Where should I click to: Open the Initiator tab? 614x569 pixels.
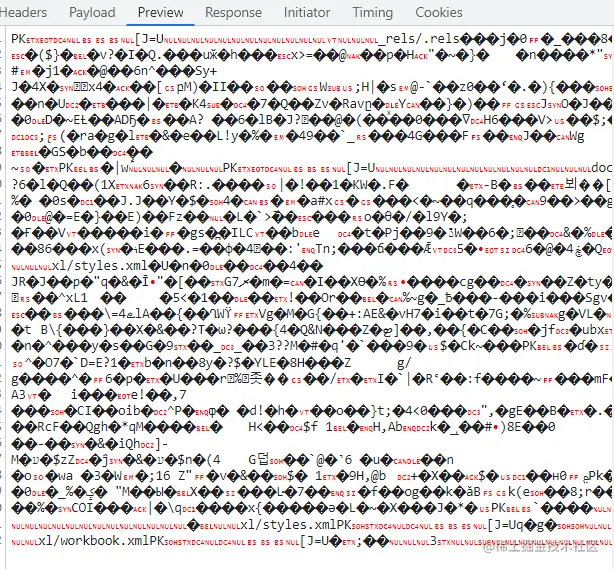click(x=307, y=13)
